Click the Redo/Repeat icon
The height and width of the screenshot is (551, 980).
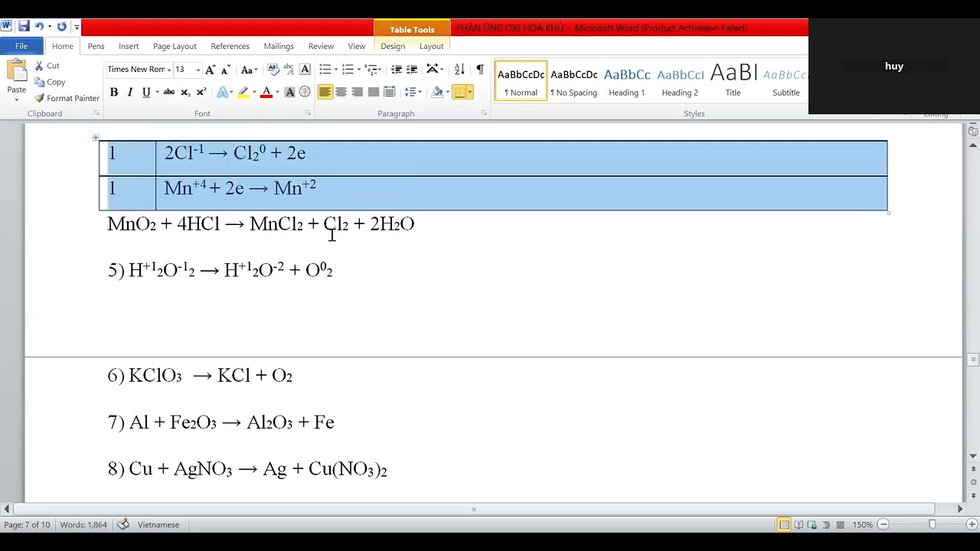tap(62, 26)
